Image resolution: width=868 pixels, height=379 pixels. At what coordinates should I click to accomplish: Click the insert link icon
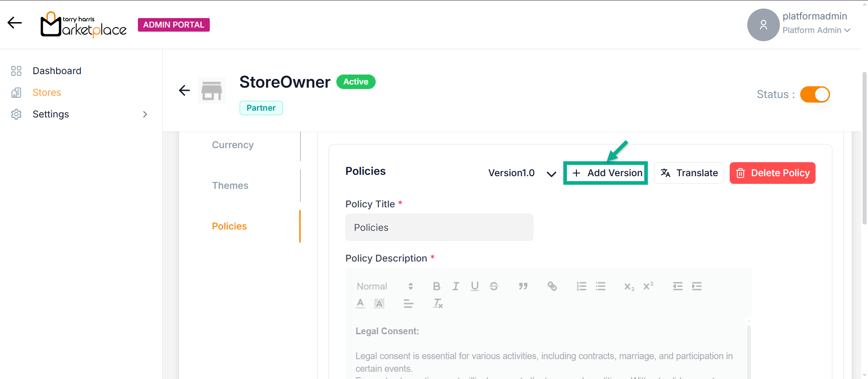(x=552, y=286)
